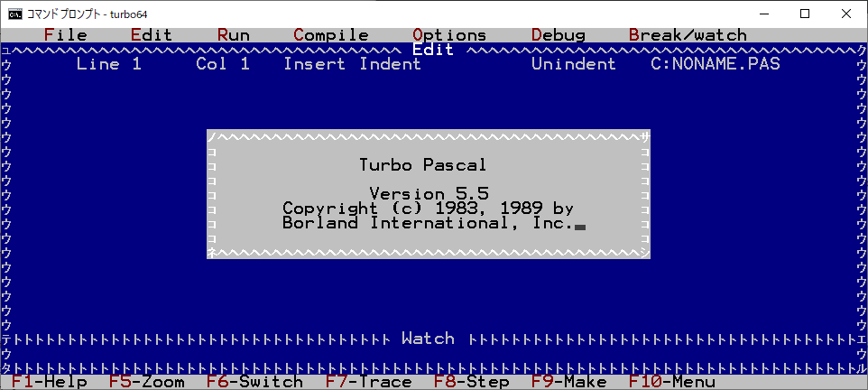Click F1-Help in the bottom bar
This screenshot has height=390, width=868.
coord(50,382)
